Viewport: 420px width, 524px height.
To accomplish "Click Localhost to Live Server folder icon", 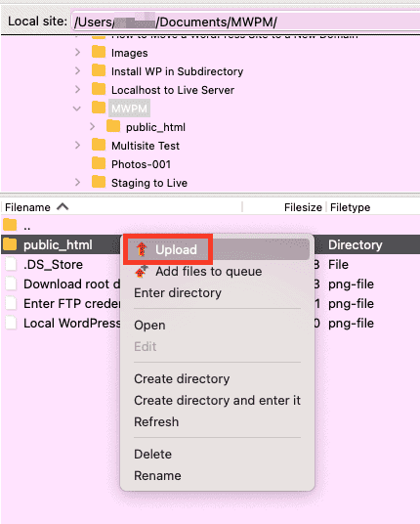I will (x=99, y=89).
